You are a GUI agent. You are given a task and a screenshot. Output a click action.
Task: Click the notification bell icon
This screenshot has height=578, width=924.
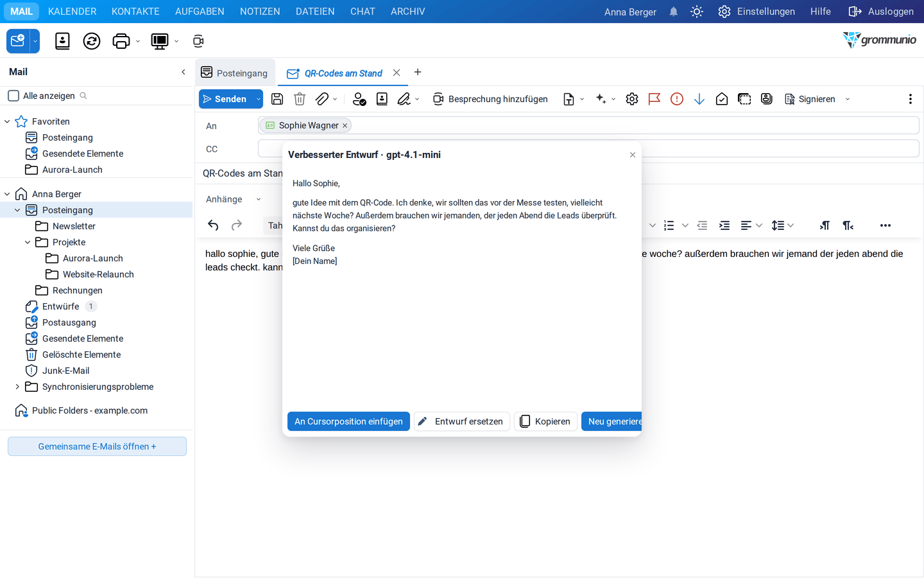pyautogui.click(x=673, y=12)
